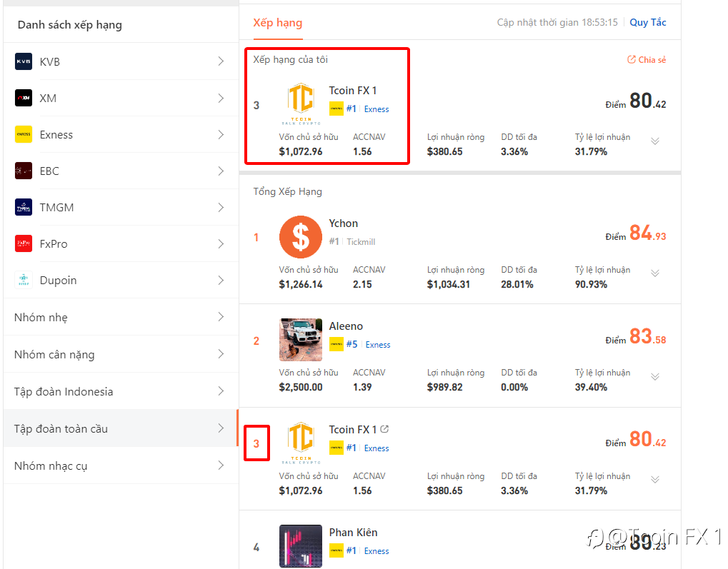Image resolution: width=728 pixels, height=569 pixels.
Task: Select the Tập đoàn toàn cầu group
Action: pos(121,428)
